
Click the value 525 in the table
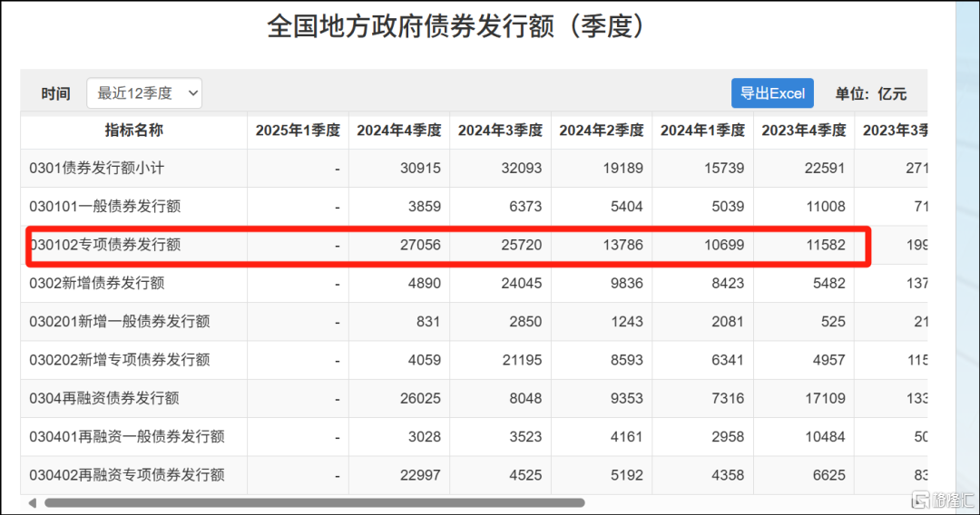coord(833,322)
